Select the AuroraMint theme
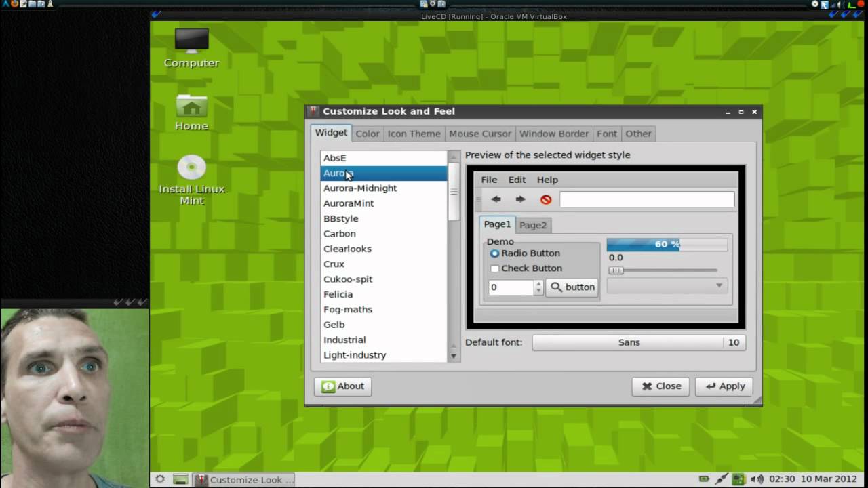The width and height of the screenshot is (868, 488). [x=384, y=203]
